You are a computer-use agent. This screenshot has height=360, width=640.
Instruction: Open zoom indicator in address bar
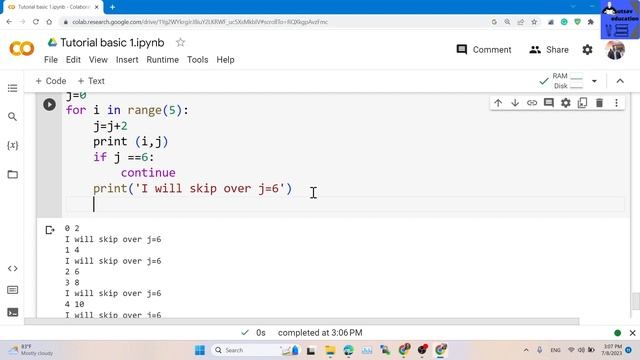[x=507, y=22]
